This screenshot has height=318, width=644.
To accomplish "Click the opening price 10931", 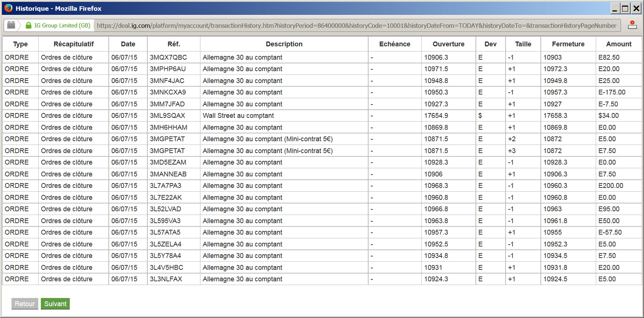I will 433,268.
